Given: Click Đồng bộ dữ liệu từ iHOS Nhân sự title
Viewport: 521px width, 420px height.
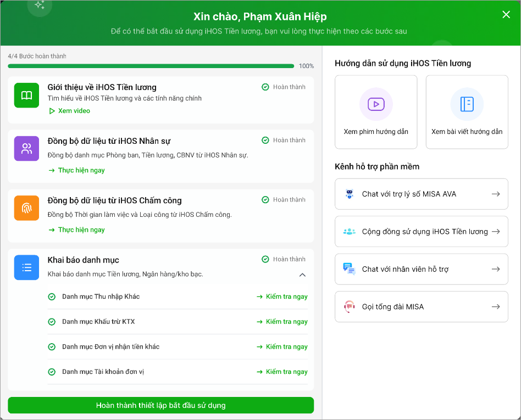Looking at the screenshot, I should [109, 141].
